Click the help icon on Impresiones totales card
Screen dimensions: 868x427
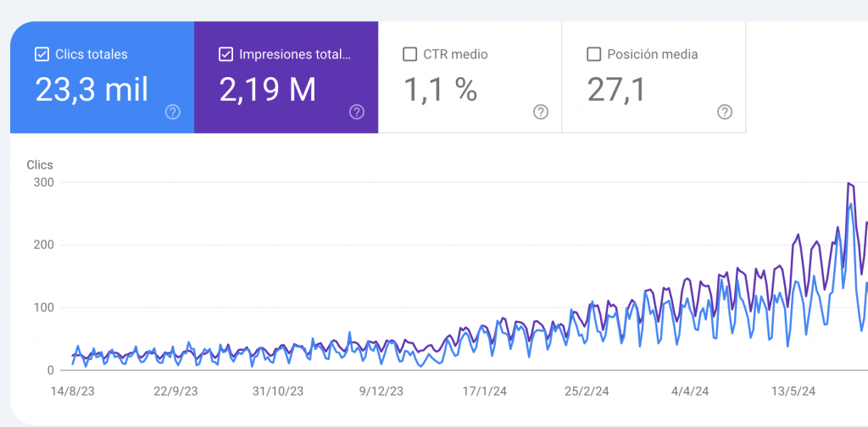pos(357,112)
